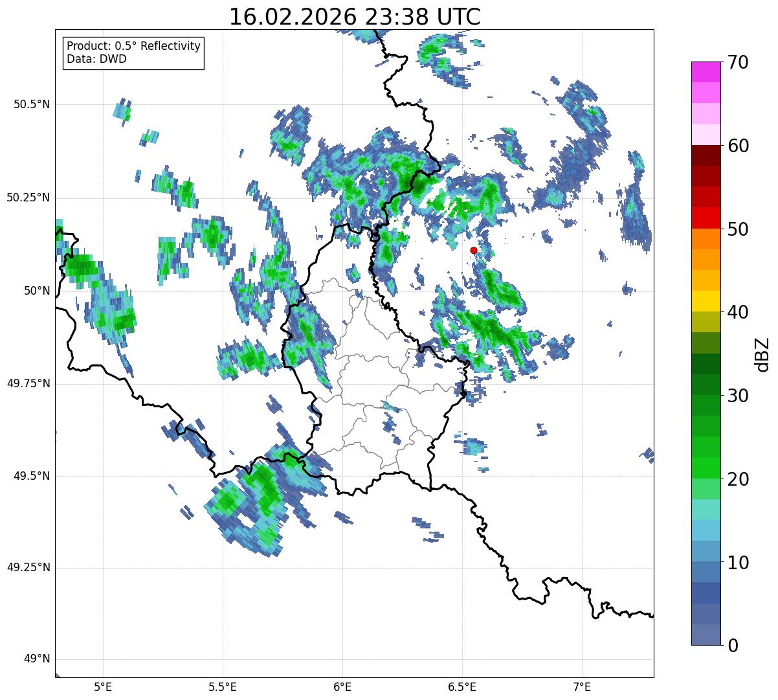Click the latitude label 50.5°N

click(32, 104)
